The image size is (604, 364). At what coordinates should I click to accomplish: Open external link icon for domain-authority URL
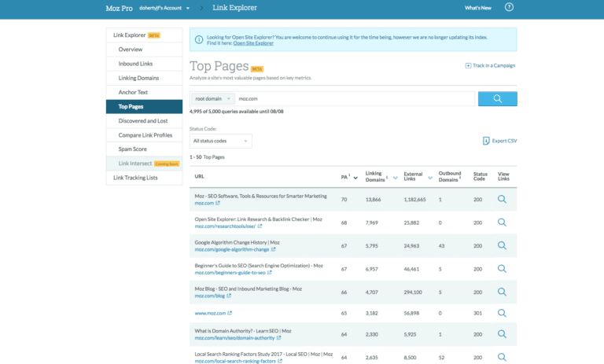[278, 338]
